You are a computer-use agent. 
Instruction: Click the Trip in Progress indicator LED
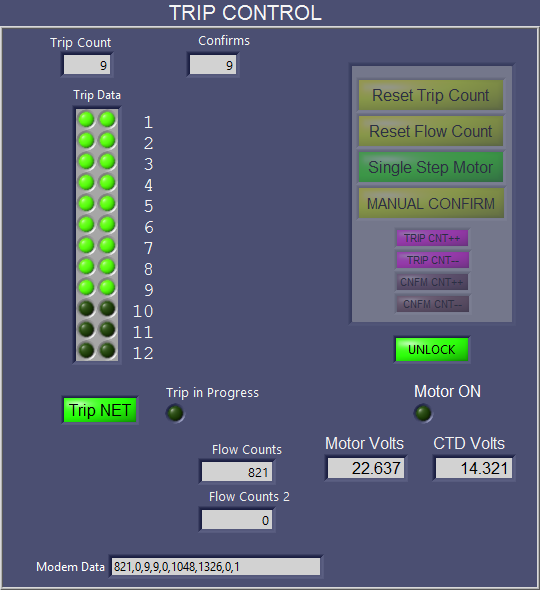pos(175,413)
